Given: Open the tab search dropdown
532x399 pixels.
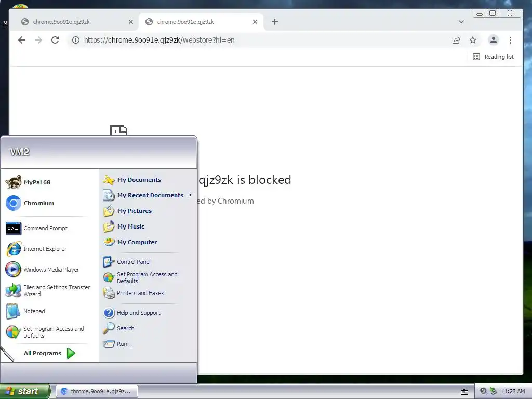Looking at the screenshot, I should tap(461, 22).
